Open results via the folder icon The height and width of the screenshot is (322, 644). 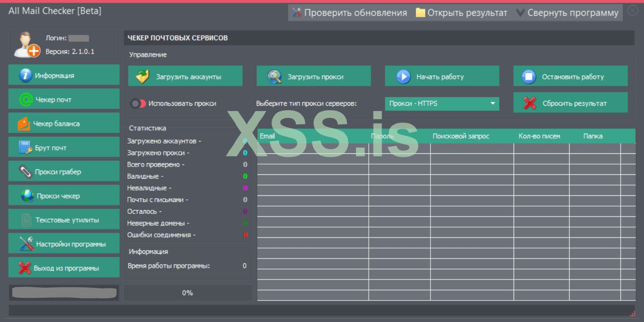(x=420, y=13)
